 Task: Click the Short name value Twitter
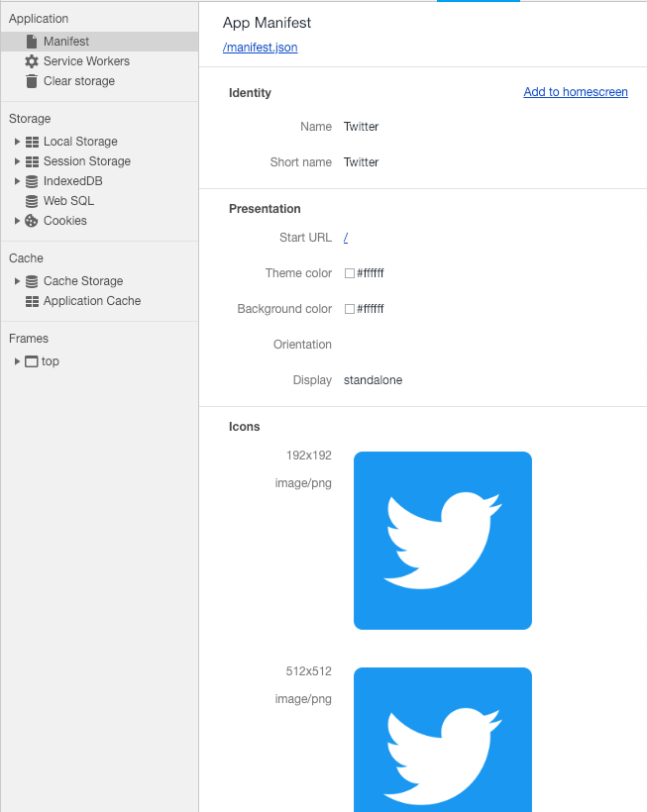(361, 162)
